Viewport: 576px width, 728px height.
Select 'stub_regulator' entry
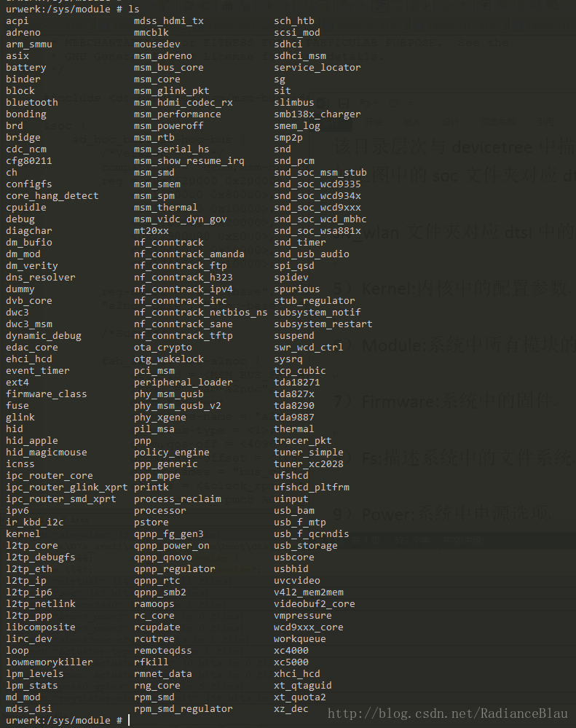[x=315, y=300]
